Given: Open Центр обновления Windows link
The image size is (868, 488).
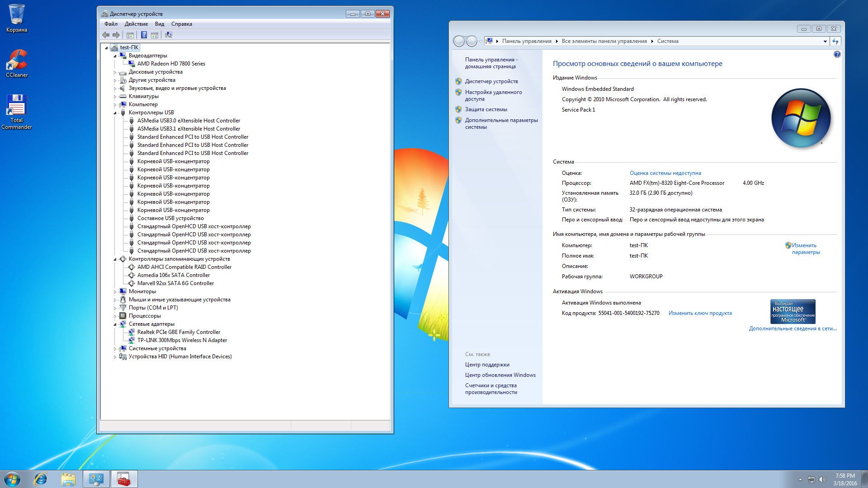Looking at the screenshot, I should pos(500,375).
